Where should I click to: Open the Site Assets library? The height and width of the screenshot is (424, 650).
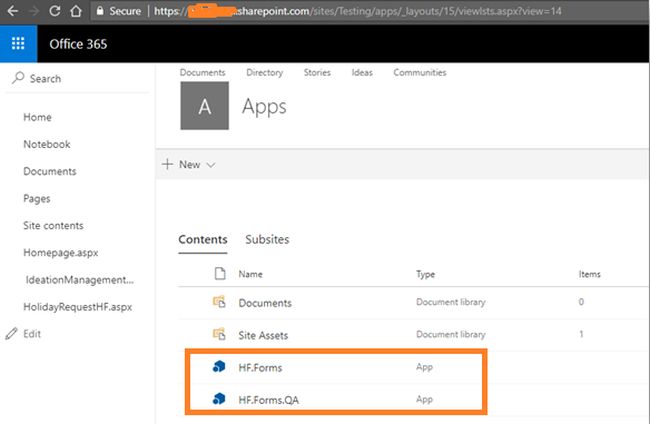(x=263, y=335)
